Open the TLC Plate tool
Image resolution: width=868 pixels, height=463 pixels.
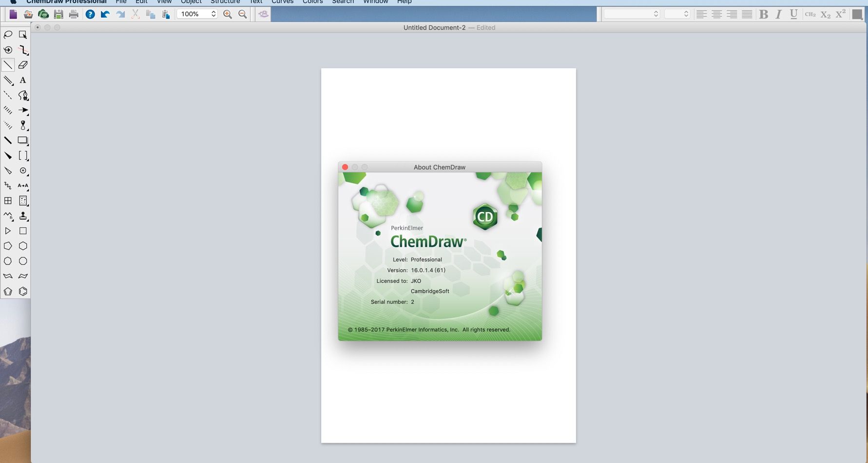tap(23, 201)
